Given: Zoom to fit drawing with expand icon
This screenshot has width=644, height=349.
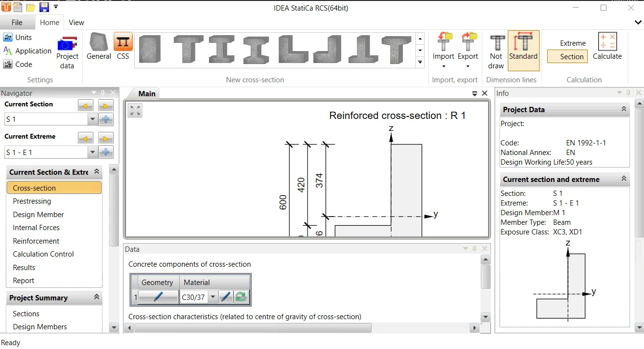Looking at the screenshot, I should coord(135,111).
